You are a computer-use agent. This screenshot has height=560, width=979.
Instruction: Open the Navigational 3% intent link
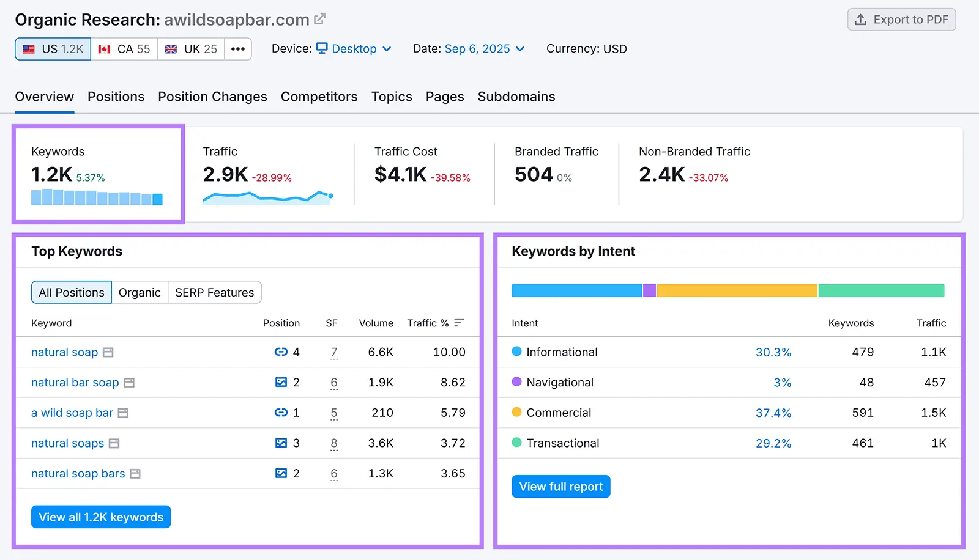click(x=783, y=382)
